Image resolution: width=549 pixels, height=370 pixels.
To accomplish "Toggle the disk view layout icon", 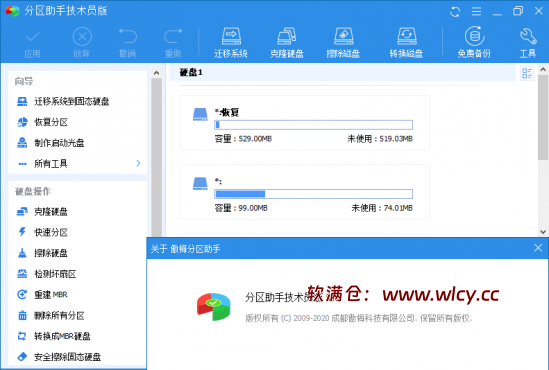I will click(527, 74).
